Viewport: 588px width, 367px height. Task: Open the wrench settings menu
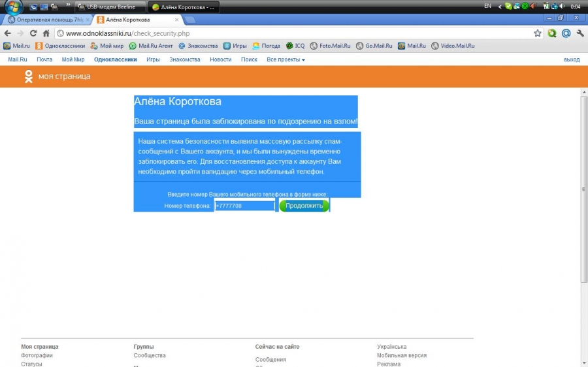click(580, 33)
